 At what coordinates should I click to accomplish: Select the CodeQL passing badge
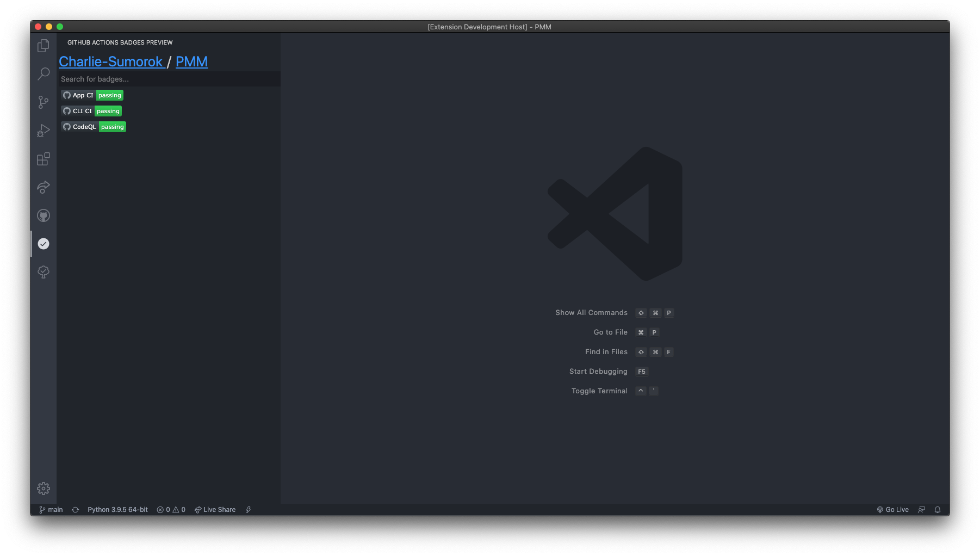(x=94, y=127)
